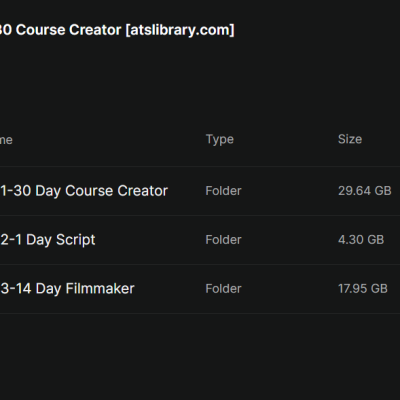Click Folder type in the Day Script row

pyautogui.click(x=223, y=240)
